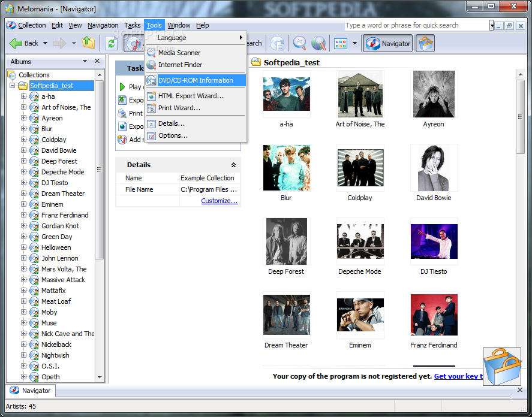The height and width of the screenshot is (417, 532).
Task: Click the Print Wizard menu icon
Action: [x=151, y=108]
